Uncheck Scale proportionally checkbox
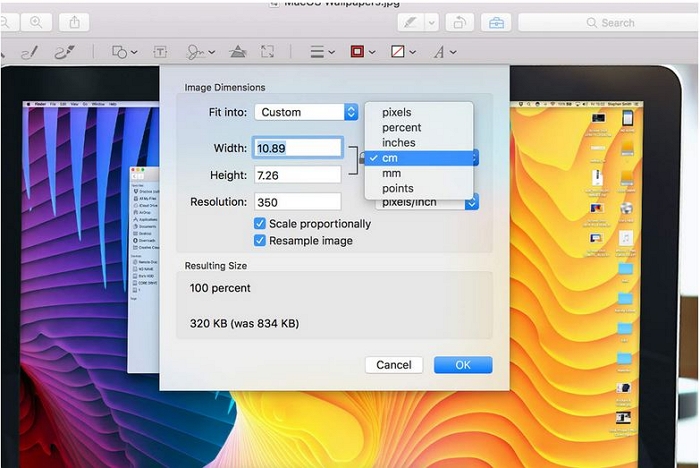The height and width of the screenshot is (468, 700). (260, 224)
